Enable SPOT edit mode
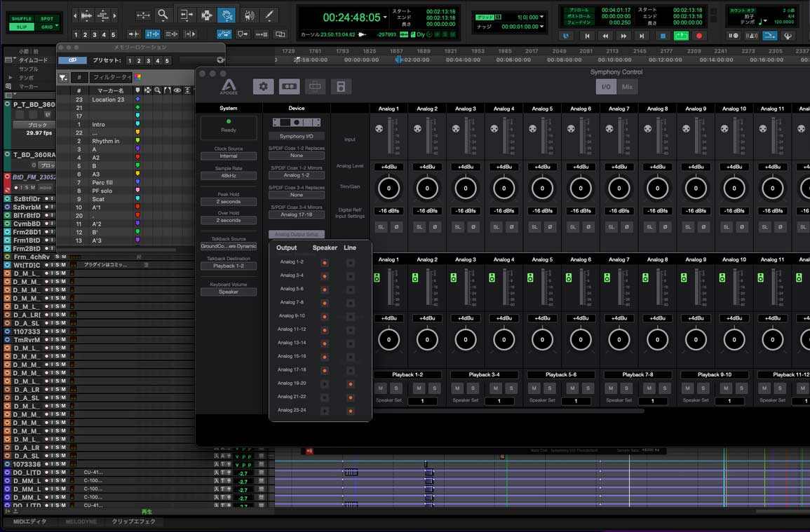Screen dimensions: 810x532 pyautogui.click(x=47, y=19)
